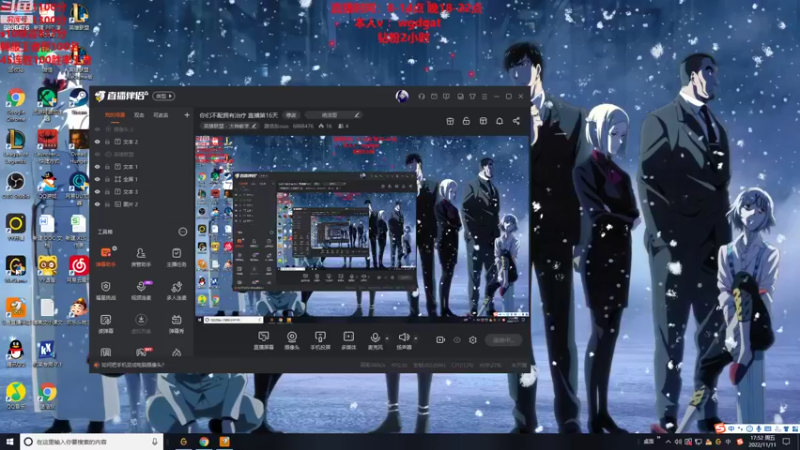Click the record video camera icon
Screen dimensions: 800x450
coord(440,340)
